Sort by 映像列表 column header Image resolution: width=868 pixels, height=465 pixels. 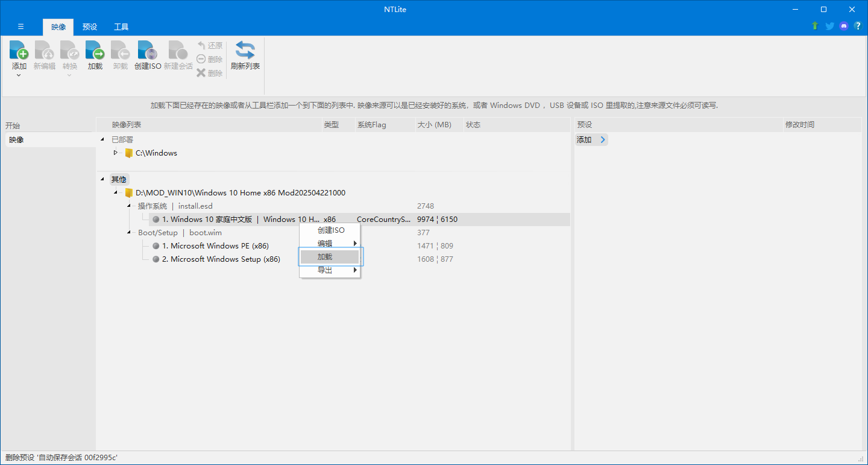click(209, 125)
